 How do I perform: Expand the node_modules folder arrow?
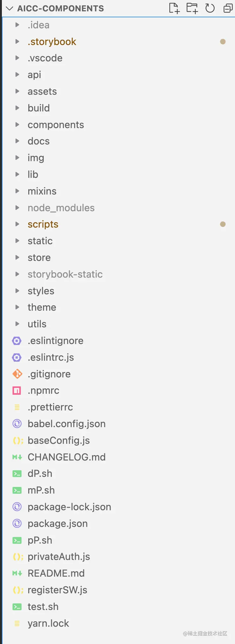click(x=17, y=208)
